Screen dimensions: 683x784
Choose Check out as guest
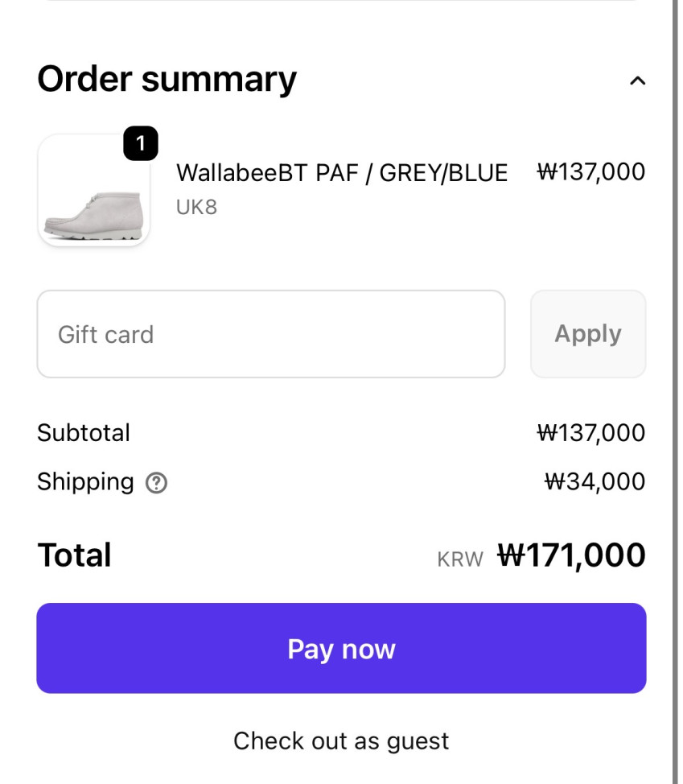pos(341,741)
